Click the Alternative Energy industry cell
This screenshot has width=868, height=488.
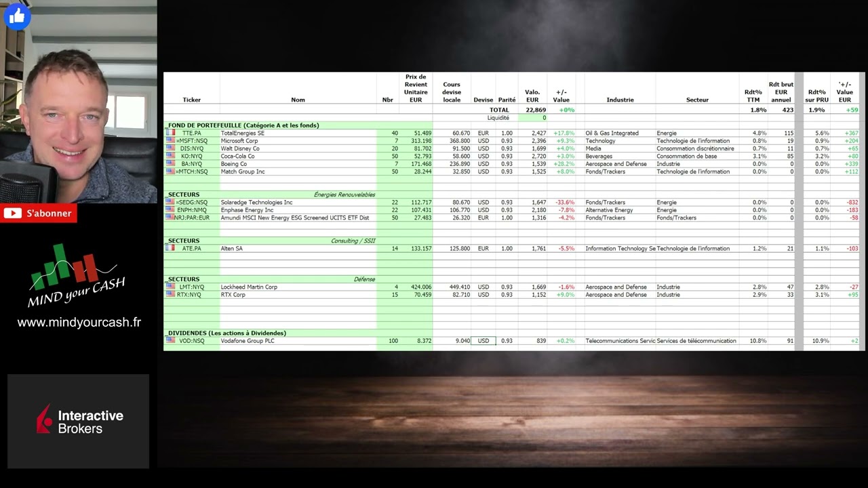click(x=609, y=210)
